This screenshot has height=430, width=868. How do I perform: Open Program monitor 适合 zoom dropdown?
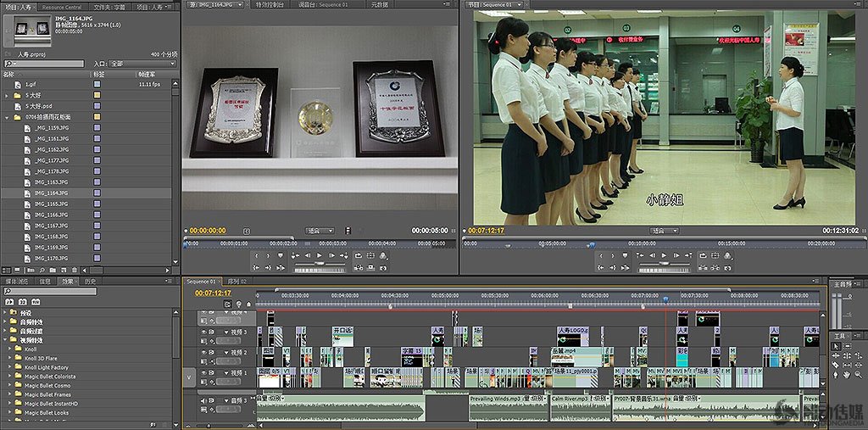point(664,230)
